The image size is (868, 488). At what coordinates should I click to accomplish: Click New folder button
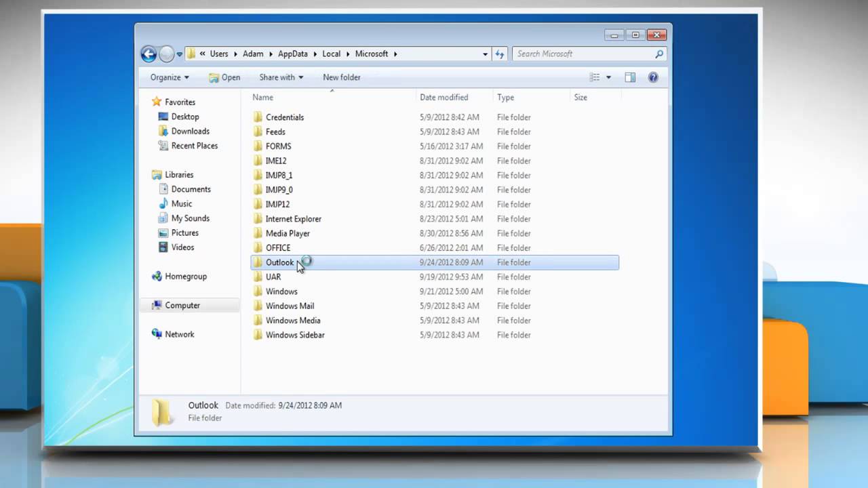(x=342, y=77)
